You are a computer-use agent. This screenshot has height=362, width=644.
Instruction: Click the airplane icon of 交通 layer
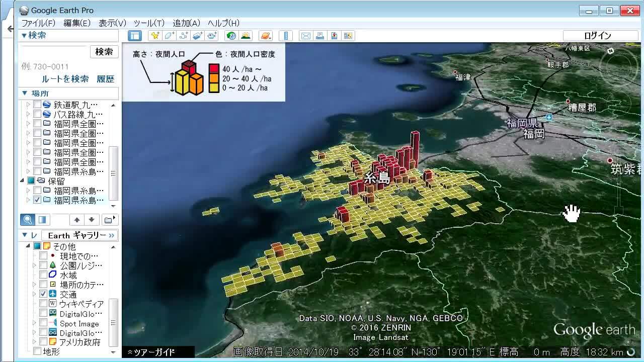(x=52, y=294)
